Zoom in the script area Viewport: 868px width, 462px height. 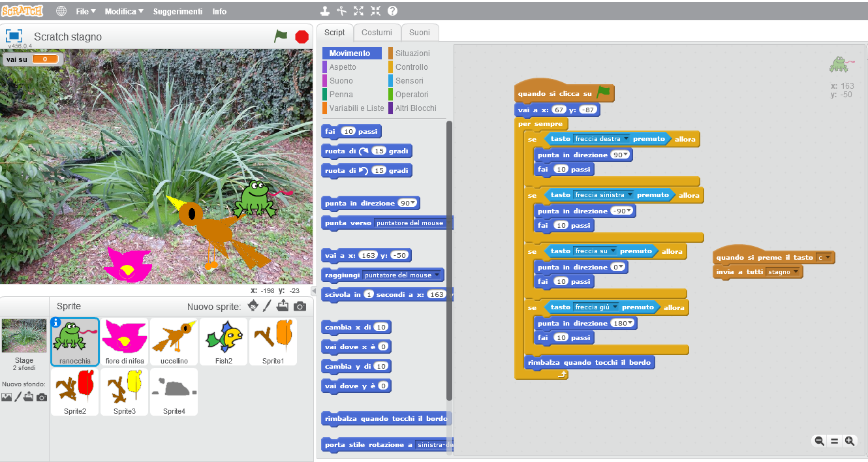[849, 441]
